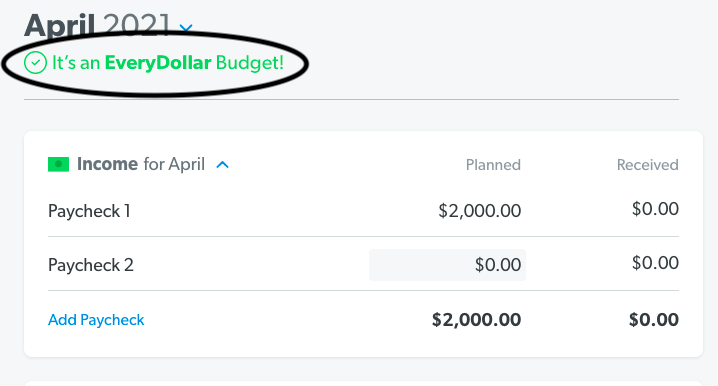
Task: Click the green Income money icon
Action: [x=59, y=164]
